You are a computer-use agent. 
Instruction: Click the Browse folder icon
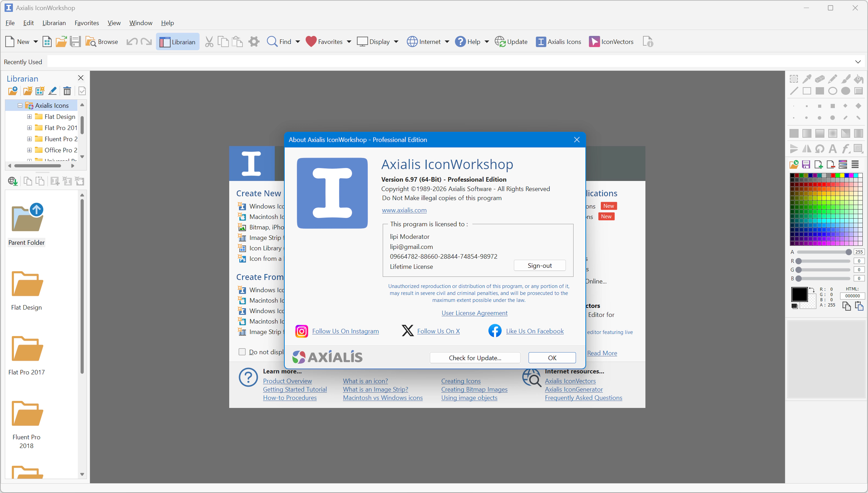pyautogui.click(x=91, y=42)
